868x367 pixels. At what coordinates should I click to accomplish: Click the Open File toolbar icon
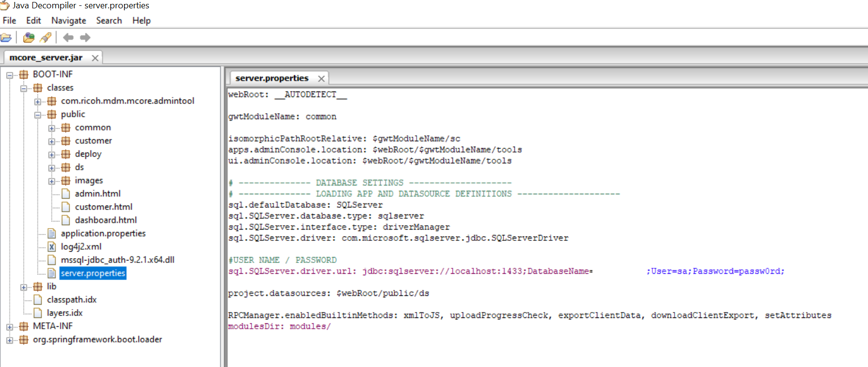pos(6,37)
